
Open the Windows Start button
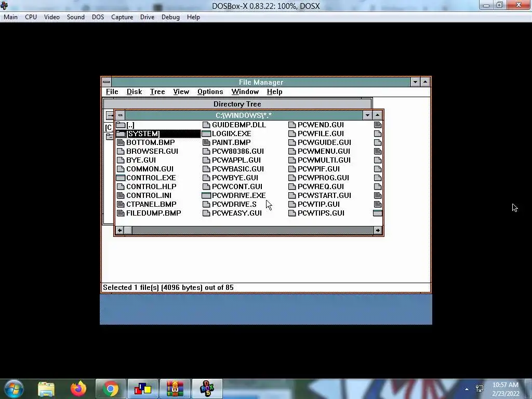pos(14,389)
